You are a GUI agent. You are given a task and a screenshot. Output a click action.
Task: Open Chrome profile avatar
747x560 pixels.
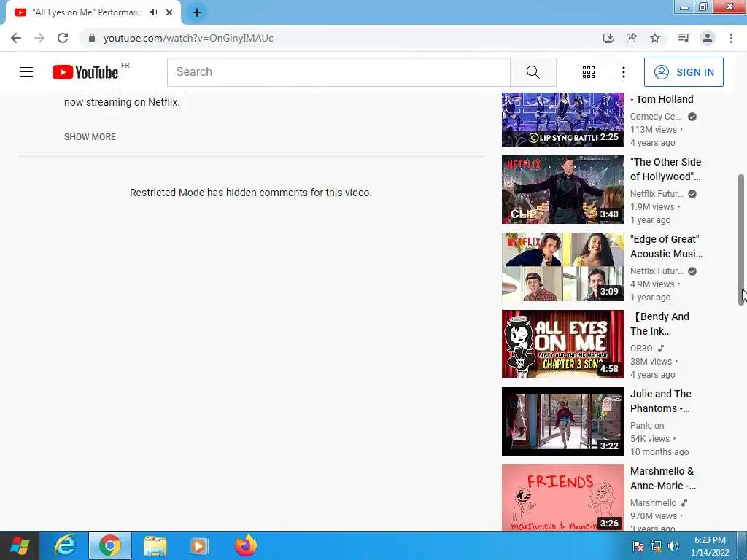point(708,38)
